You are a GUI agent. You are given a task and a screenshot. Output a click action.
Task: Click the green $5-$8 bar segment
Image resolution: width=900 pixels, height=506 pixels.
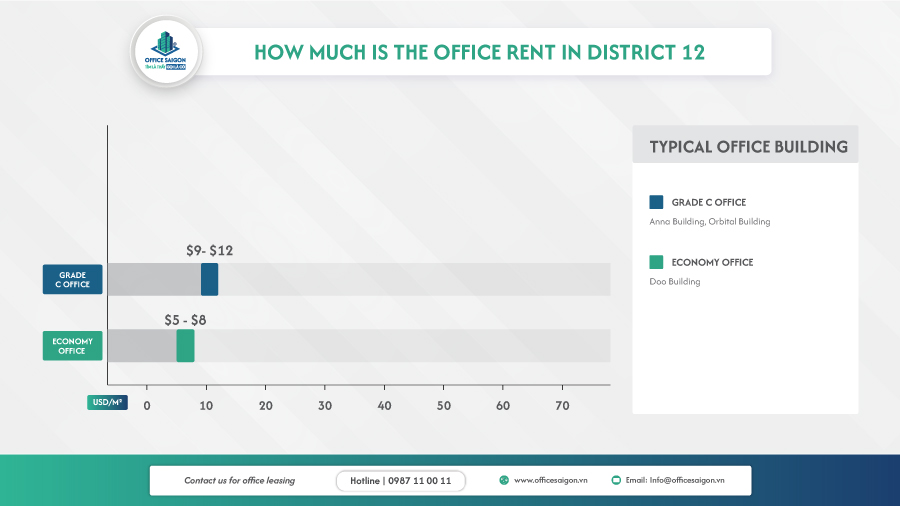click(x=185, y=346)
